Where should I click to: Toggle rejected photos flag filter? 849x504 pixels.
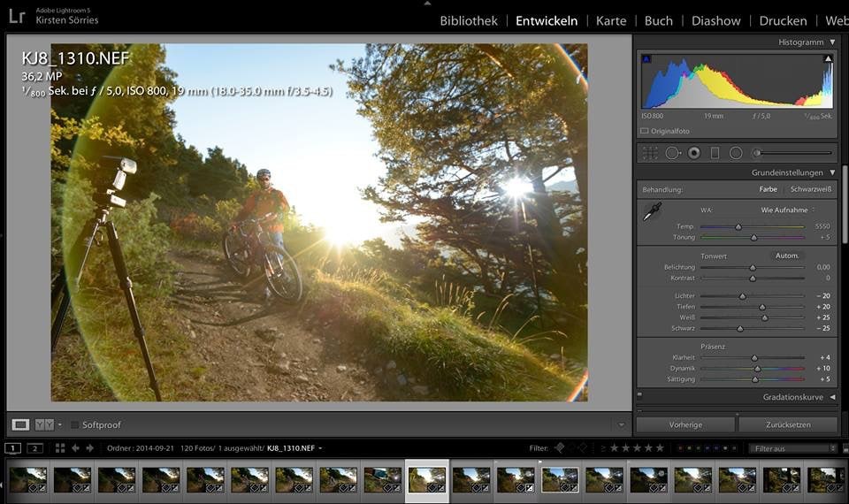pyautogui.click(x=583, y=447)
